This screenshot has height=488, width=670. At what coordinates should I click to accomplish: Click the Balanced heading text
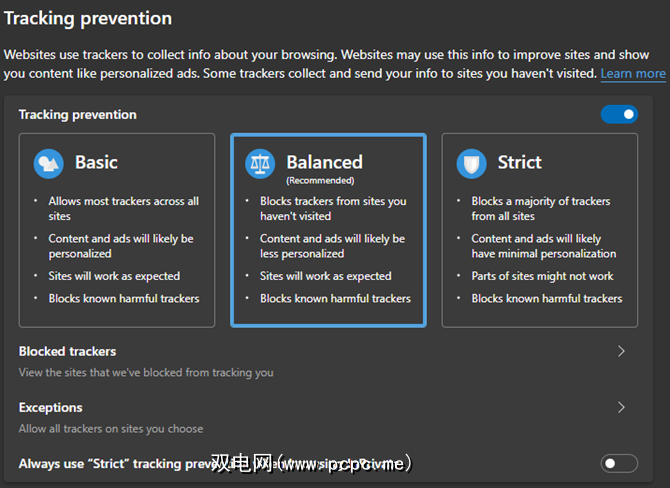[324, 162]
